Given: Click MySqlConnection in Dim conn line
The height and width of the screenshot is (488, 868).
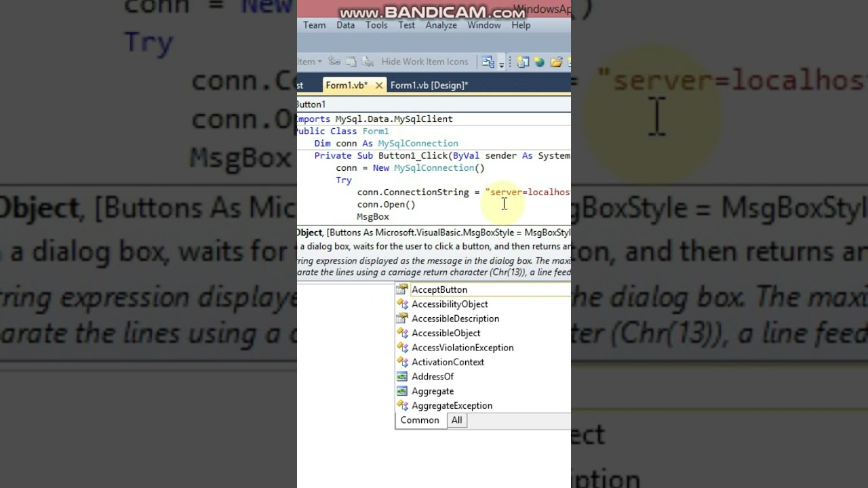Looking at the screenshot, I should 418,144.
